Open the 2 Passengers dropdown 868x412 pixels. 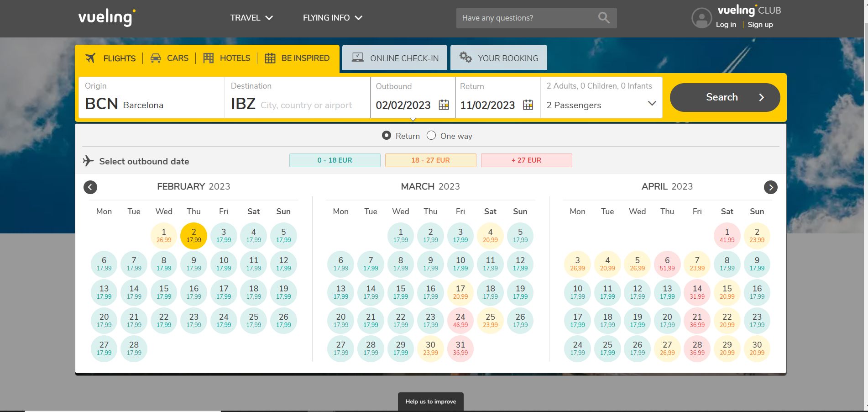tap(601, 105)
